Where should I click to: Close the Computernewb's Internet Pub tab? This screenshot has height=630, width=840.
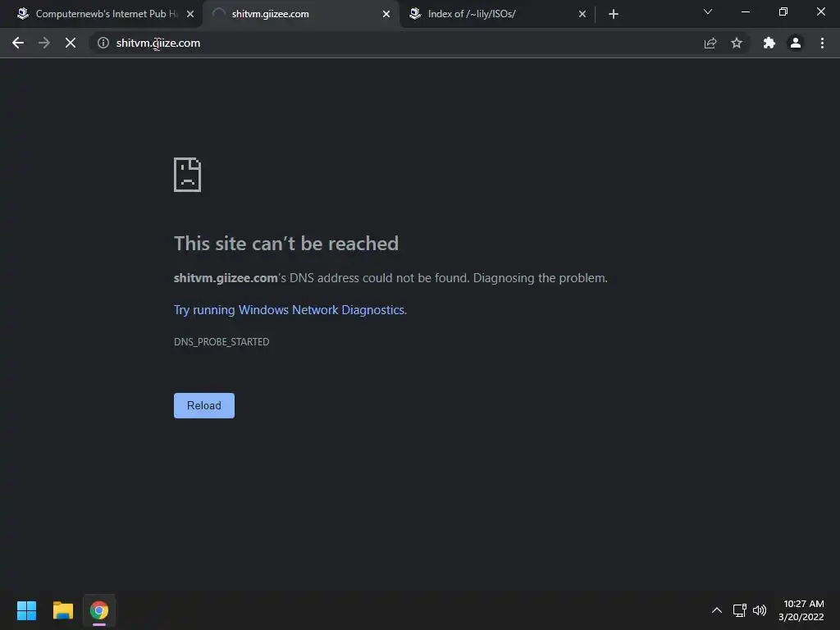tap(190, 14)
